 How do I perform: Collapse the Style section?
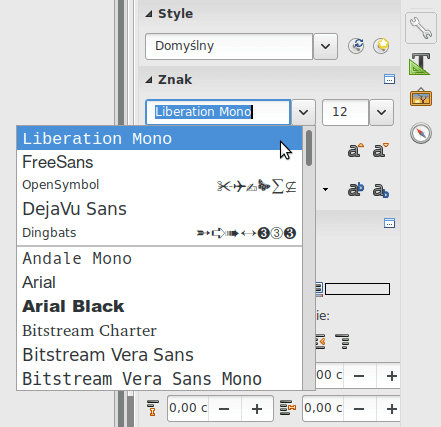pos(149,14)
